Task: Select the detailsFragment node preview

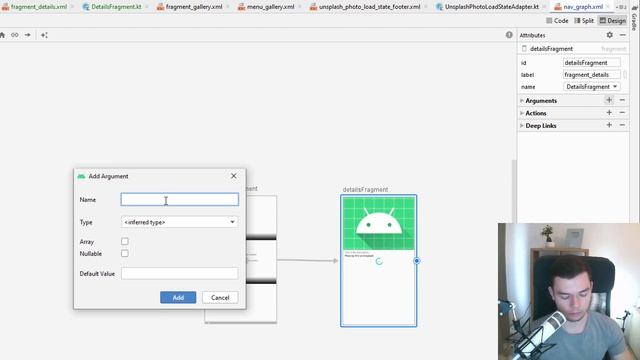Action: point(378,260)
